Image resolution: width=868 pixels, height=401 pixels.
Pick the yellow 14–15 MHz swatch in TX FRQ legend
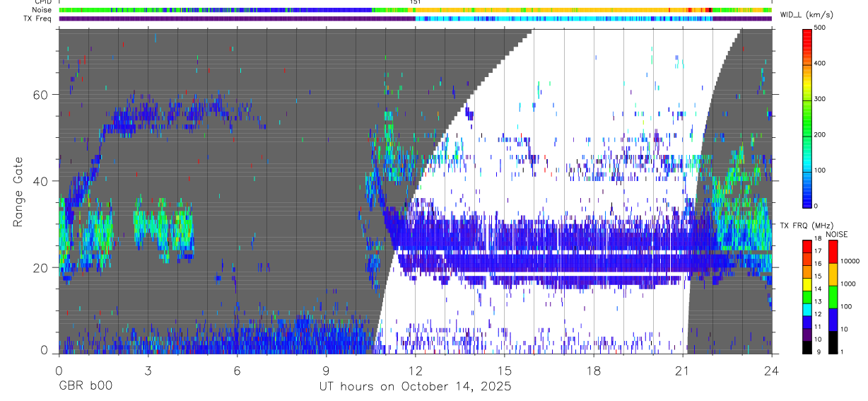tap(807, 284)
